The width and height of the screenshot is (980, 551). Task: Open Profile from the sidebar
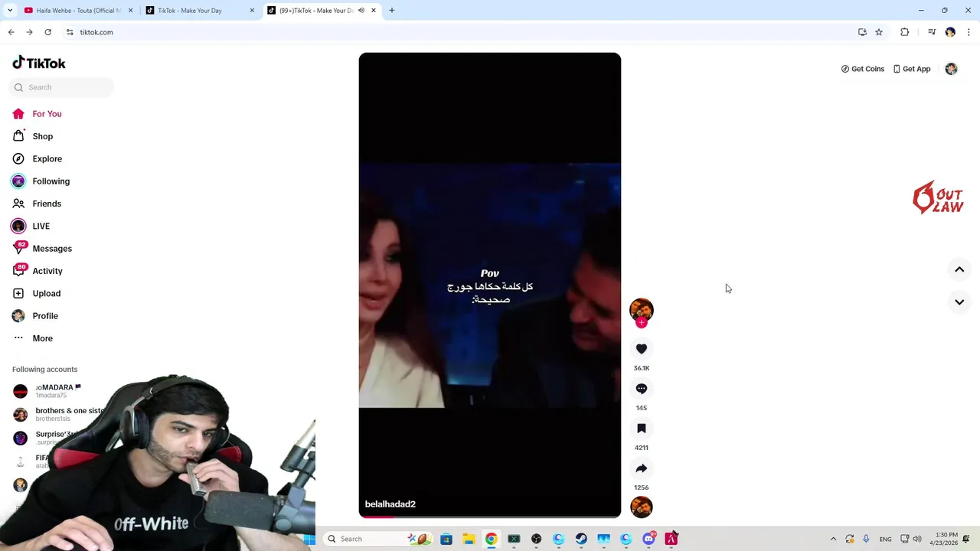(45, 316)
